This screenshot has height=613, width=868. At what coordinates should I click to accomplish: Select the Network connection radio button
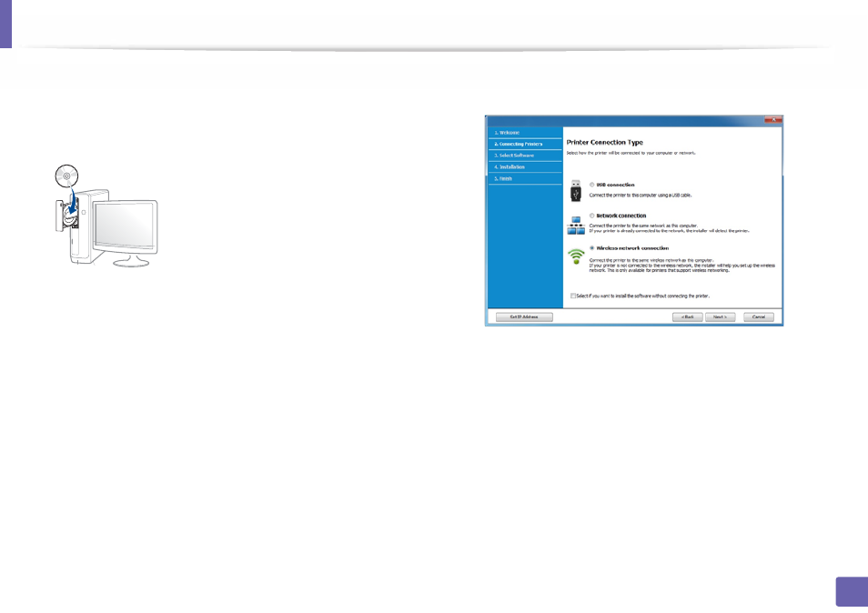[x=591, y=216]
